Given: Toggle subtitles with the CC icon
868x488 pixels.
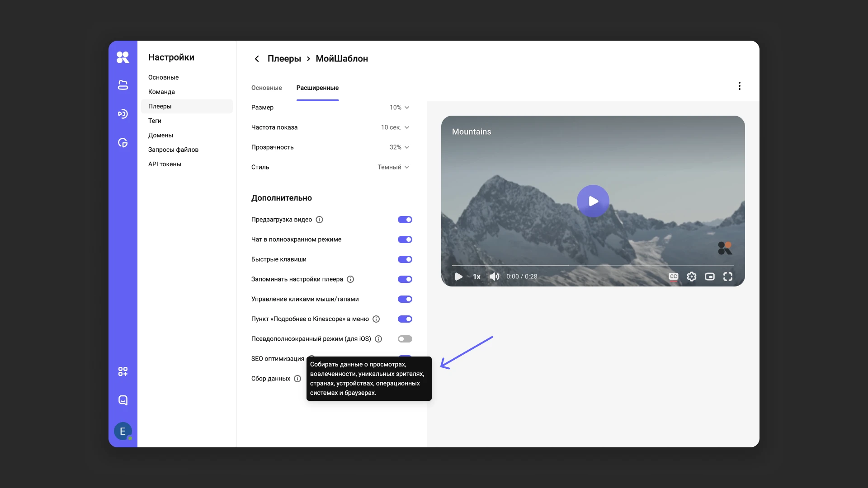Looking at the screenshot, I should click(x=673, y=277).
